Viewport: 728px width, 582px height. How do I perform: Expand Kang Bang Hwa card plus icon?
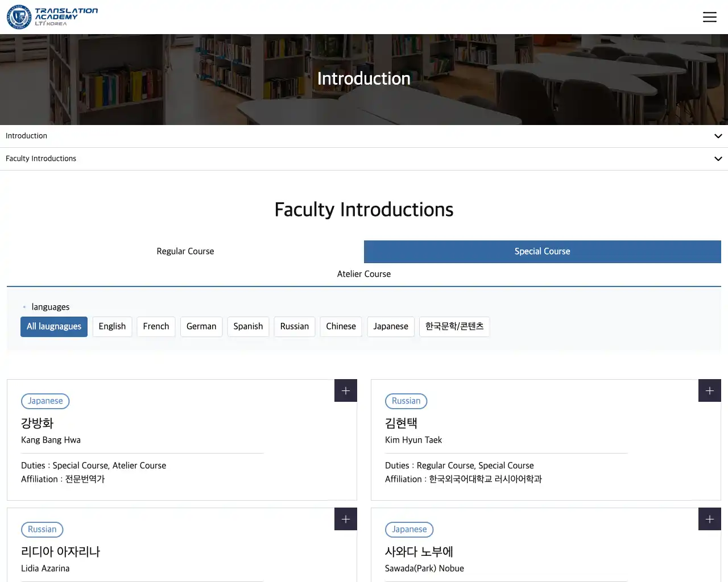[345, 390]
